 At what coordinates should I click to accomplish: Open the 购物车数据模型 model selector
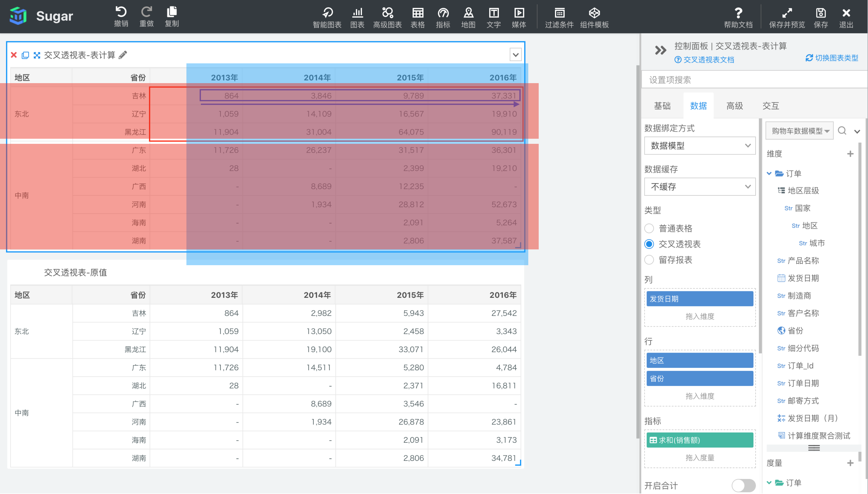pyautogui.click(x=799, y=131)
